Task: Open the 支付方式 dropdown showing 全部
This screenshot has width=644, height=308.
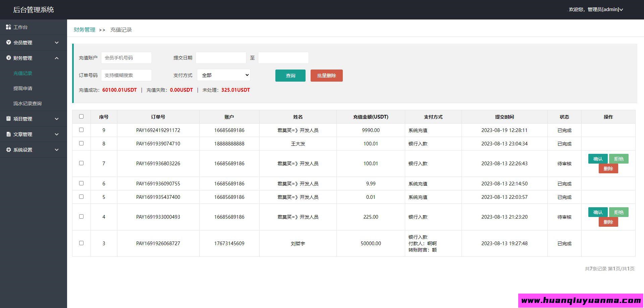Action: pyautogui.click(x=224, y=75)
